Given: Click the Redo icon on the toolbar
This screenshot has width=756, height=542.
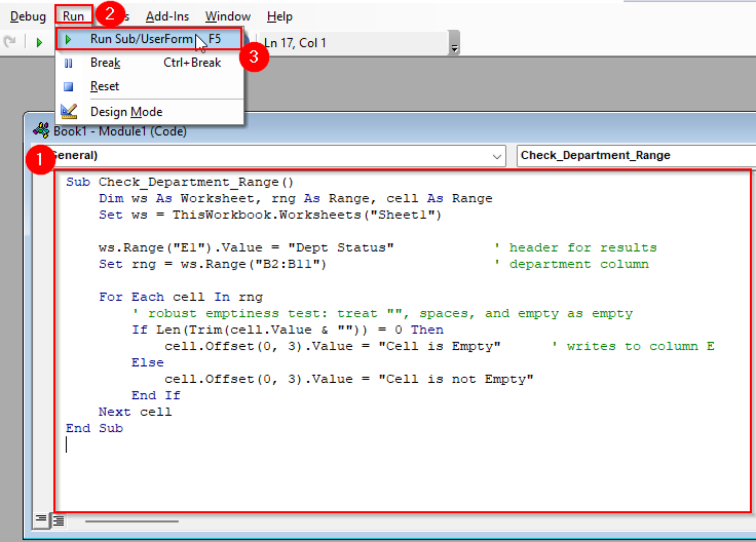Looking at the screenshot, I should point(10,41).
